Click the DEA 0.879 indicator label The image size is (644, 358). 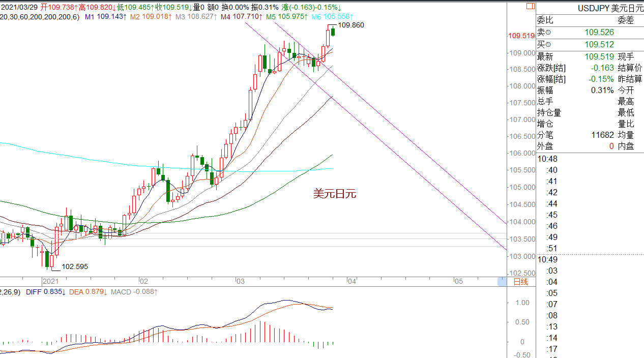88,292
